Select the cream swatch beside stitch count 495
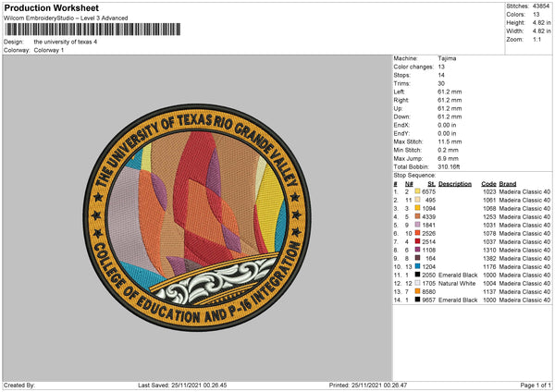This screenshot has height=392, width=555. [x=417, y=200]
